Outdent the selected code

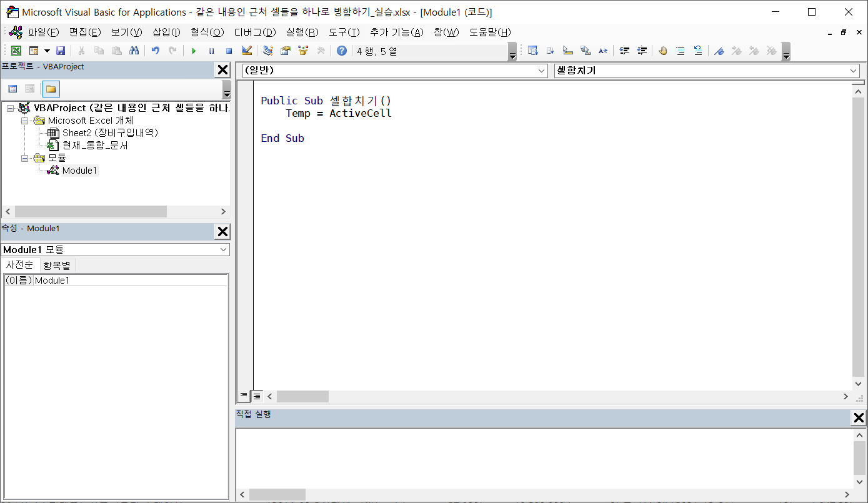pyautogui.click(x=642, y=51)
